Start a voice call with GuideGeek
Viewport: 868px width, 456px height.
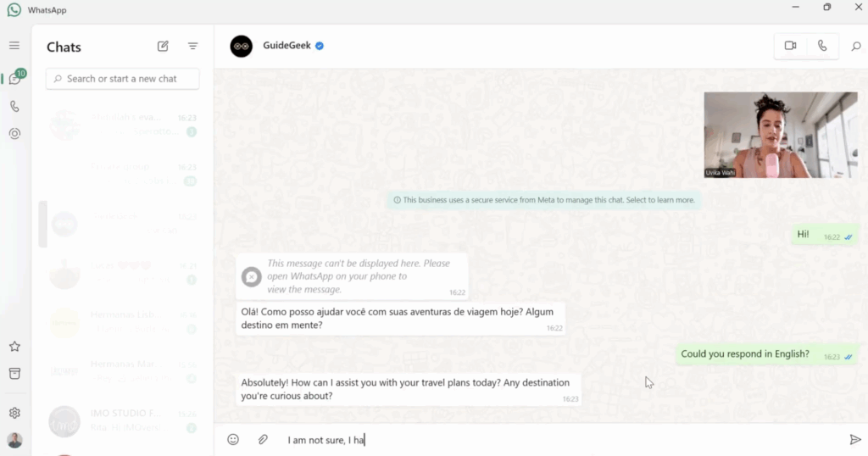[x=822, y=46]
